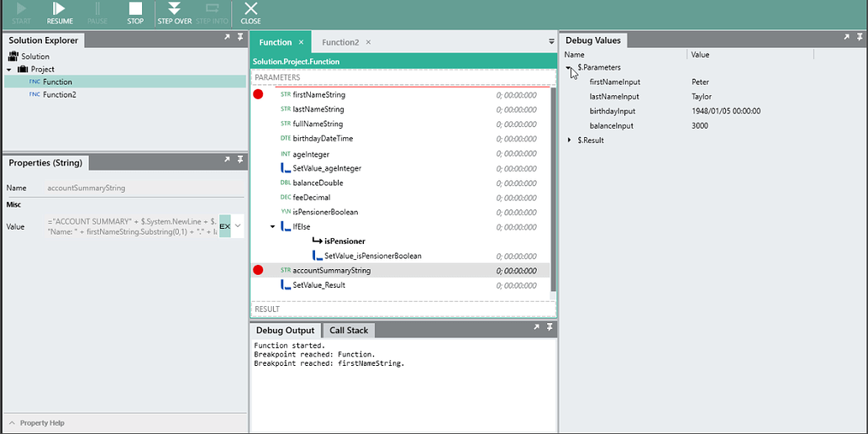Collapse the IfElse block
This screenshot has height=434, width=868.
[x=272, y=227]
